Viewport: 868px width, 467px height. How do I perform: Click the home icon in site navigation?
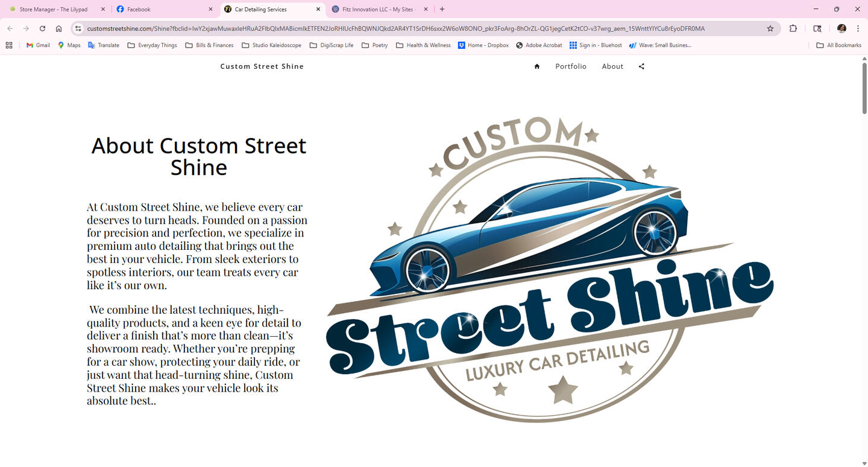pos(536,66)
